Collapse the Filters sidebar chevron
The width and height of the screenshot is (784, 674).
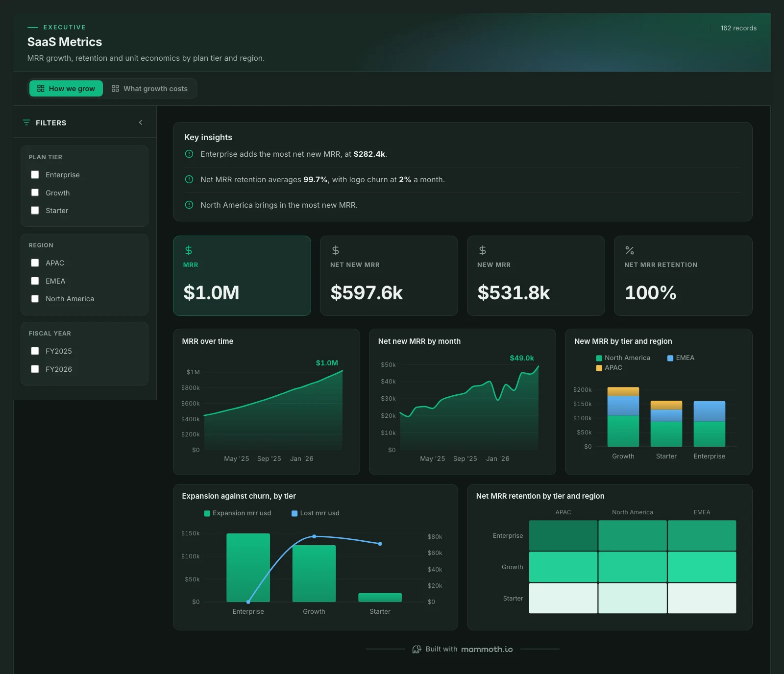coord(141,122)
